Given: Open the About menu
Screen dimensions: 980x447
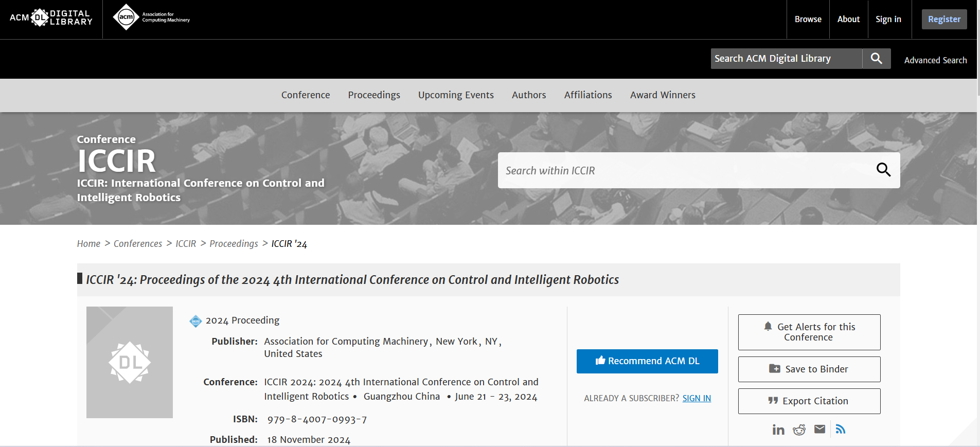Looking at the screenshot, I should point(848,19).
